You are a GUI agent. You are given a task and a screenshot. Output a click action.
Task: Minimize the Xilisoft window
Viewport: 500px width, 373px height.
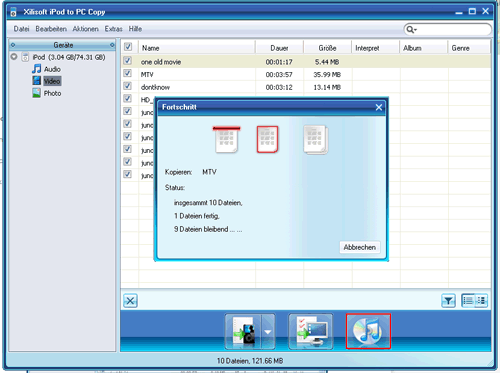pyautogui.click(x=459, y=12)
